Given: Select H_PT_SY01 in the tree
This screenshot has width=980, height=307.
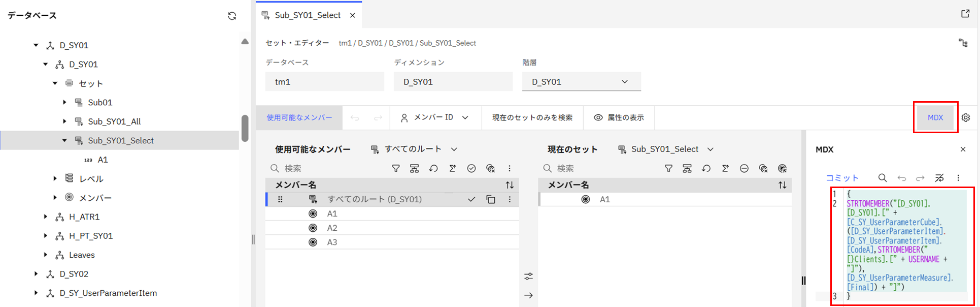Looking at the screenshot, I should pyautogui.click(x=91, y=236).
